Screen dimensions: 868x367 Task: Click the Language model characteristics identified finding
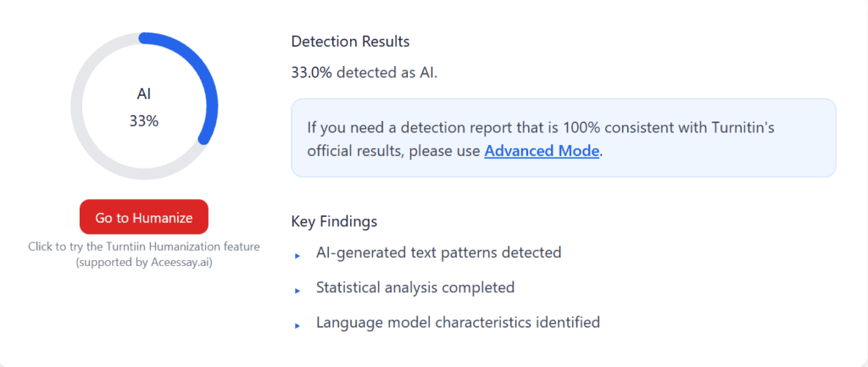tap(458, 322)
